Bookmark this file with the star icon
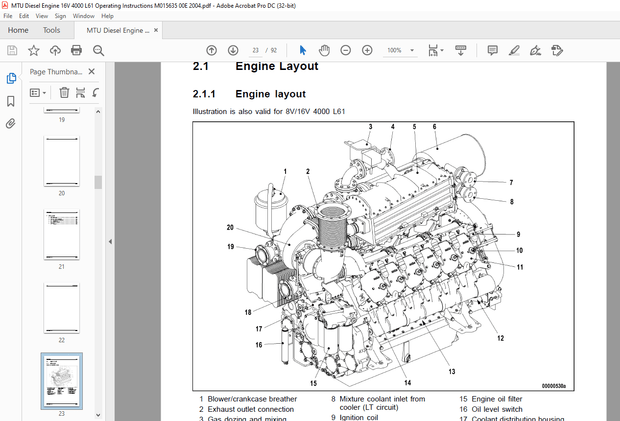Screen dimensions: 620x421 coord(34,50)
